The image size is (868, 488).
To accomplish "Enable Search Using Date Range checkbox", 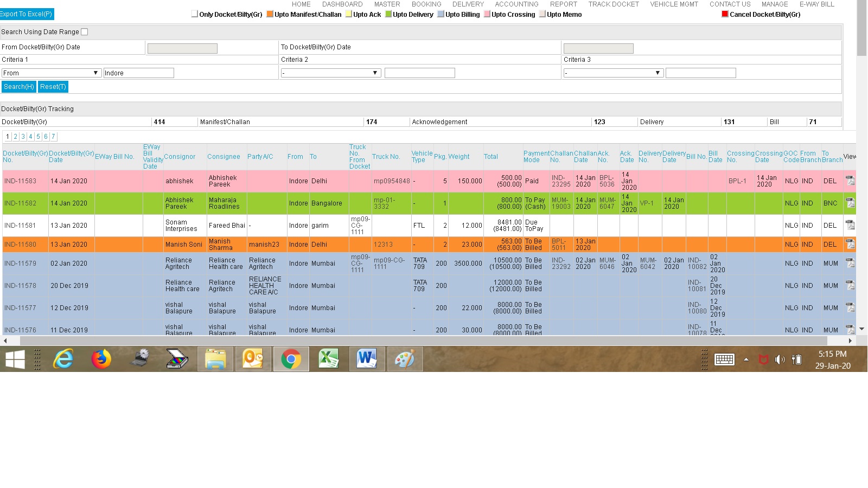I will (85, 32).
